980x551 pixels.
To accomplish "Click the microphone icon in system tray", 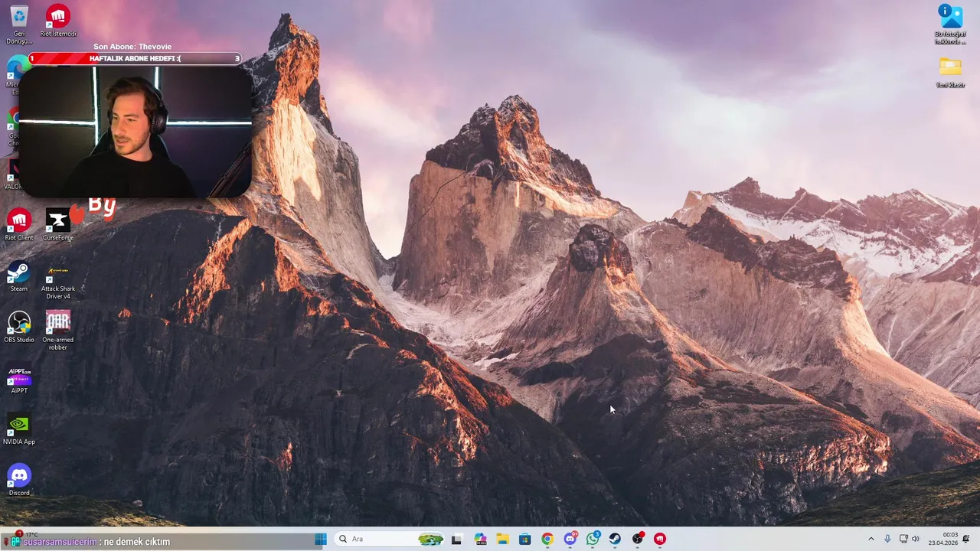I will coord(887,539).
